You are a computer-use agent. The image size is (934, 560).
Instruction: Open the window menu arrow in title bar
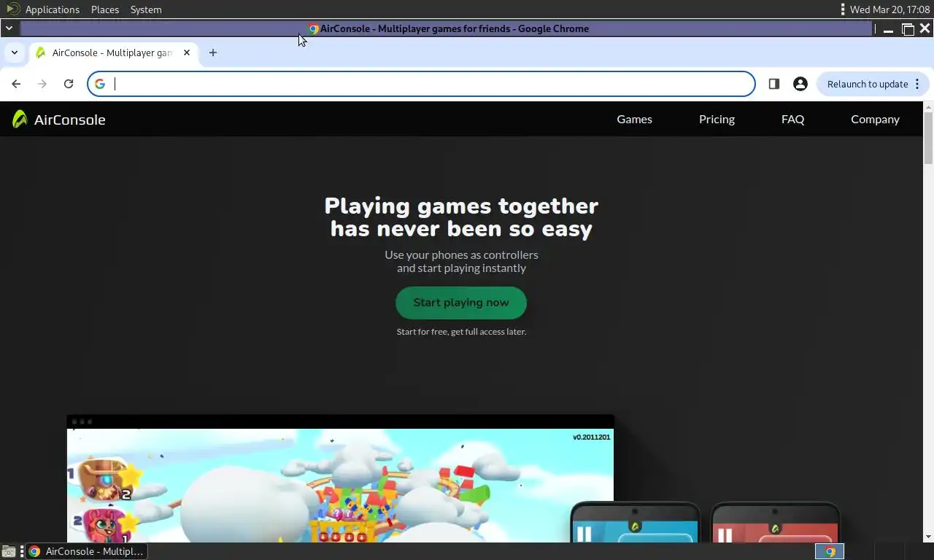pyautogui.click(x=9, y=28)
